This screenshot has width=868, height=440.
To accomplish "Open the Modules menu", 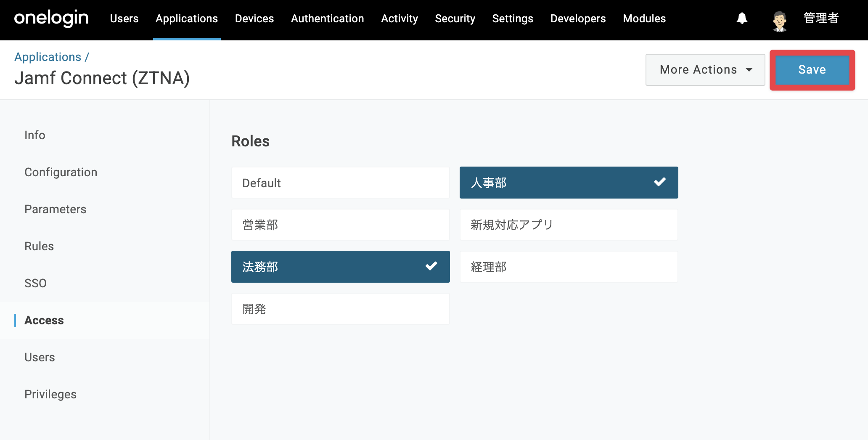I will pos(644,19).
